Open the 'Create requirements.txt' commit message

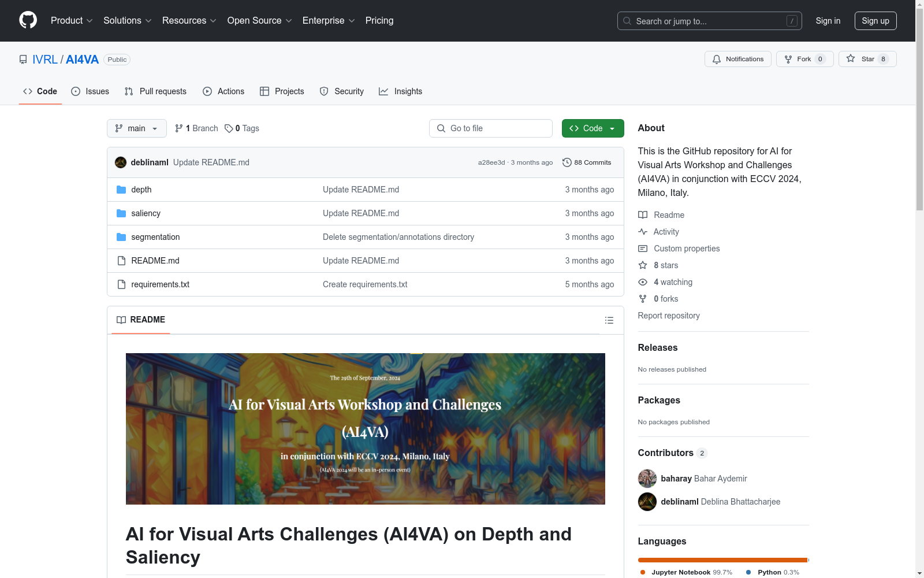(x=365, y=284)
